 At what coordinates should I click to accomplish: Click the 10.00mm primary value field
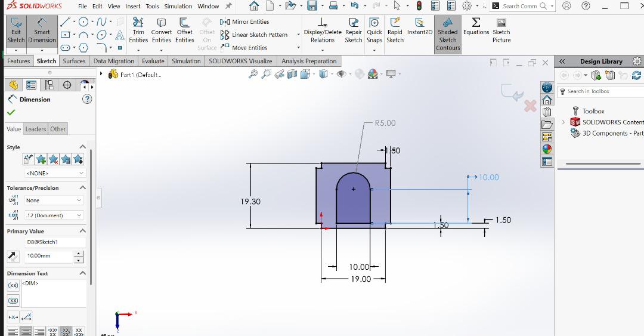click(x=48, y=256)
